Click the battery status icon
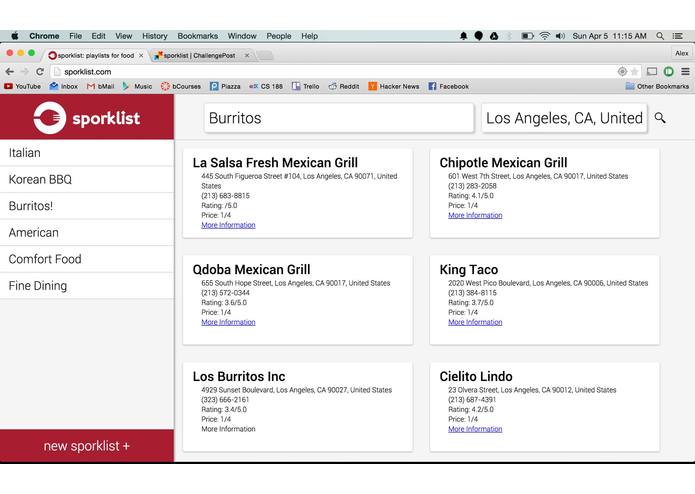Screen dimensions: 695x494 (x=527, y=36)
